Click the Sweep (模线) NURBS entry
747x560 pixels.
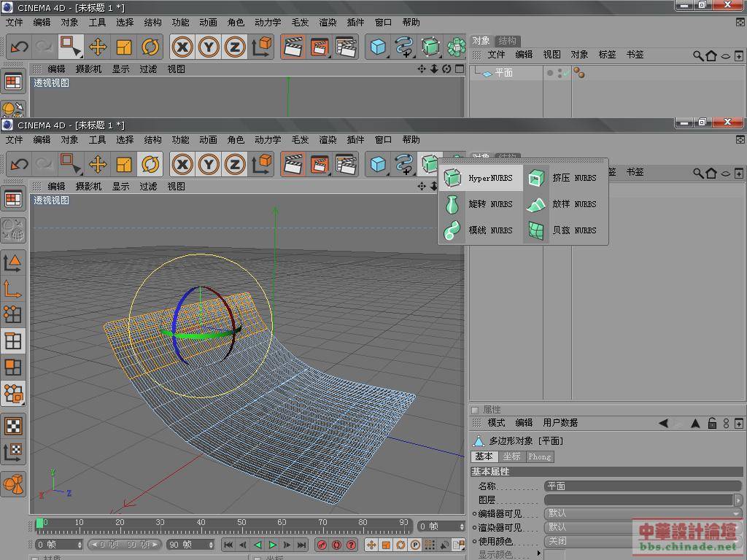(x=480, y=230)
